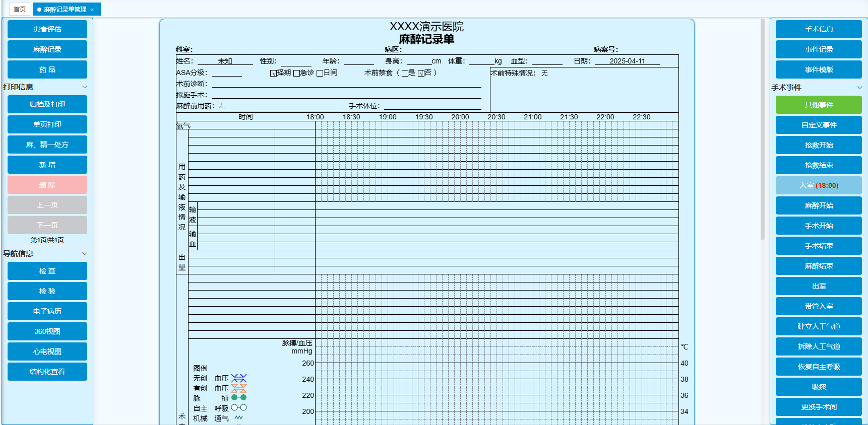Open 归档及打印 from the left panel

point(47,104)
